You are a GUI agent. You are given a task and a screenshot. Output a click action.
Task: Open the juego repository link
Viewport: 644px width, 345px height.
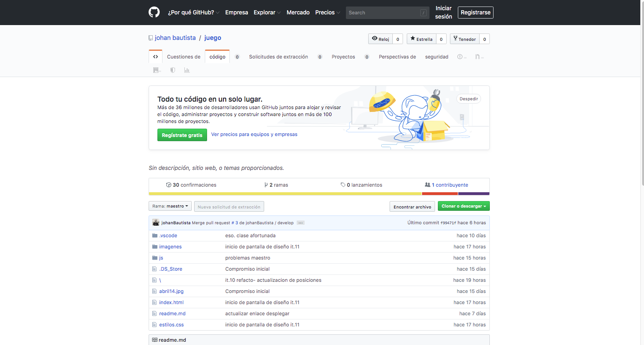(x=213, y=38)
